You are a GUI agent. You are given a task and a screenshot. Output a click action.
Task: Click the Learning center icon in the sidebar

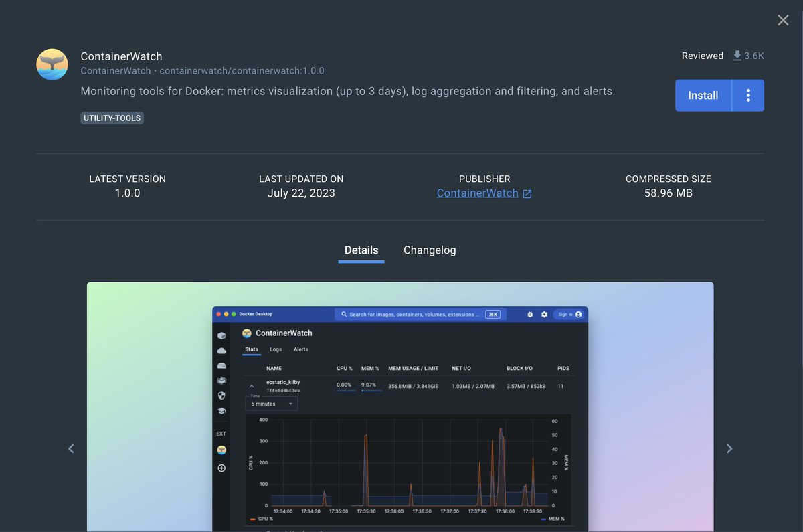tap(221, 410)
